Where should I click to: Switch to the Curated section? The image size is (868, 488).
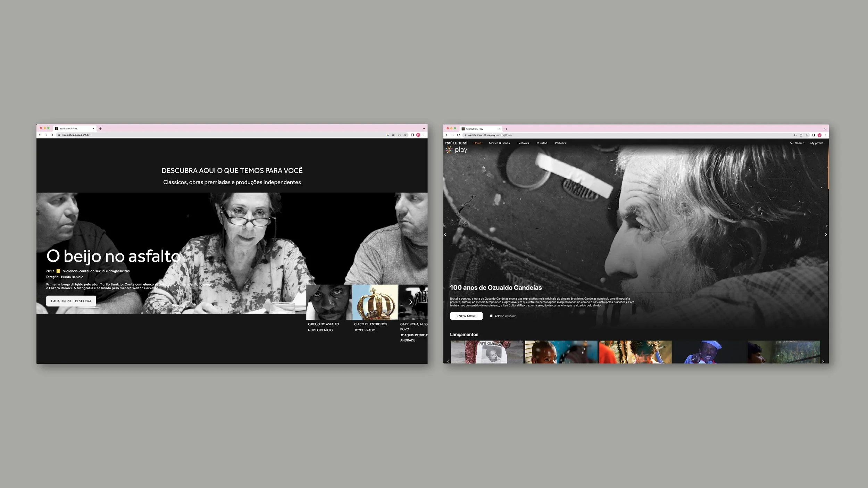[542, 143]
